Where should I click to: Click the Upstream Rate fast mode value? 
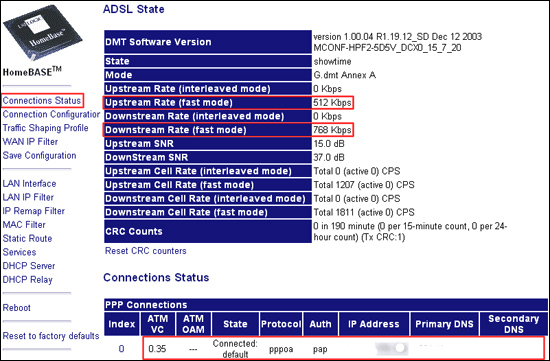click(332, 102)
